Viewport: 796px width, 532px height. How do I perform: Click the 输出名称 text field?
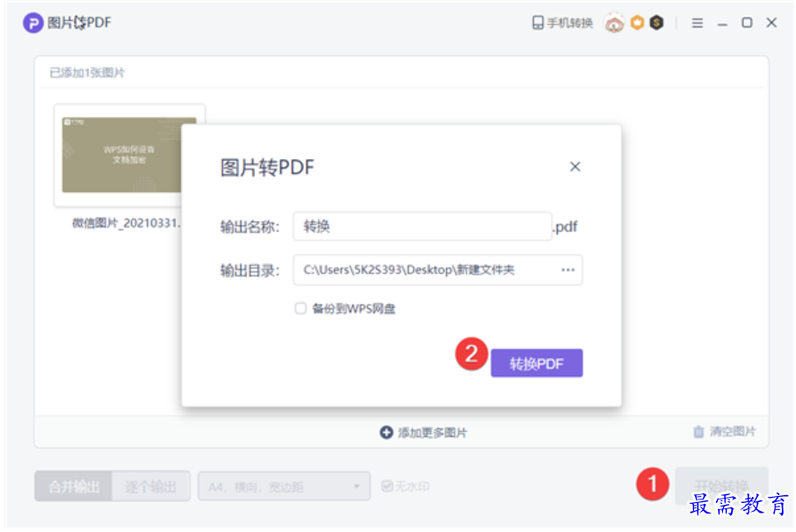(423, 226)
